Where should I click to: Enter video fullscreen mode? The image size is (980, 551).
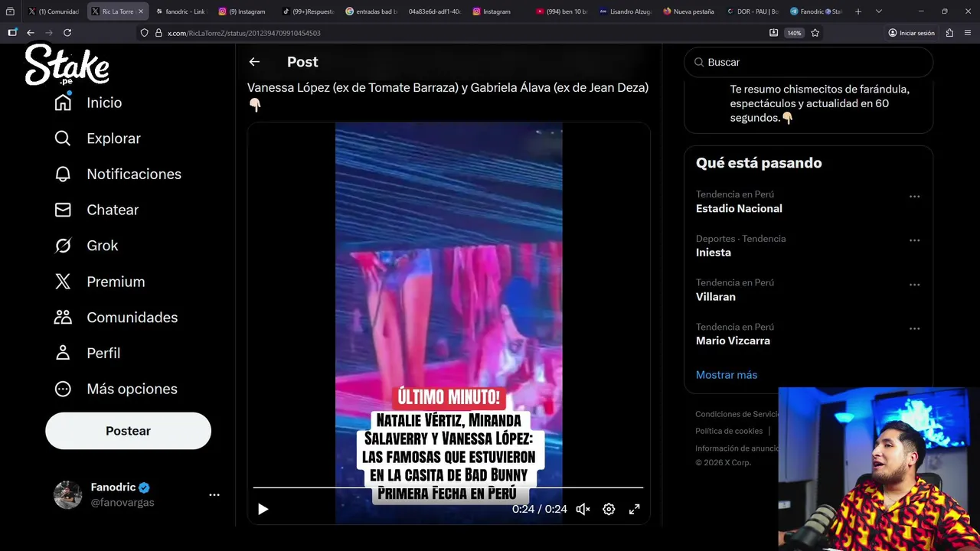point(635,509)
